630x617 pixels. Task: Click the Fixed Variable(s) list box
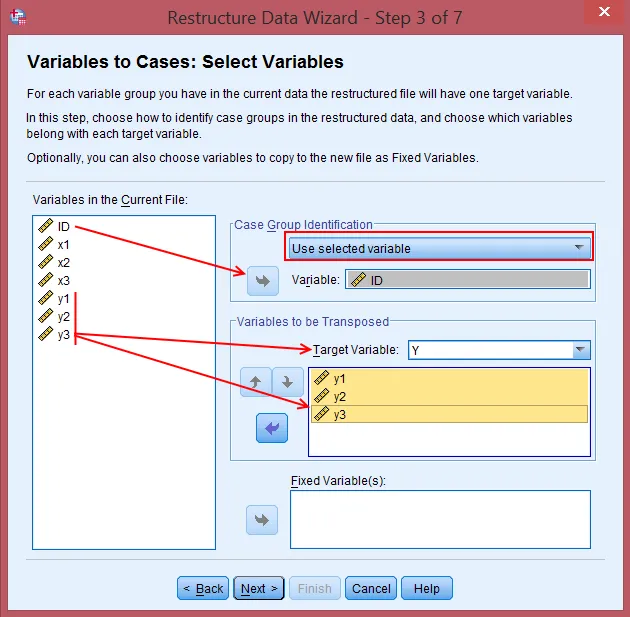(440, 519)
